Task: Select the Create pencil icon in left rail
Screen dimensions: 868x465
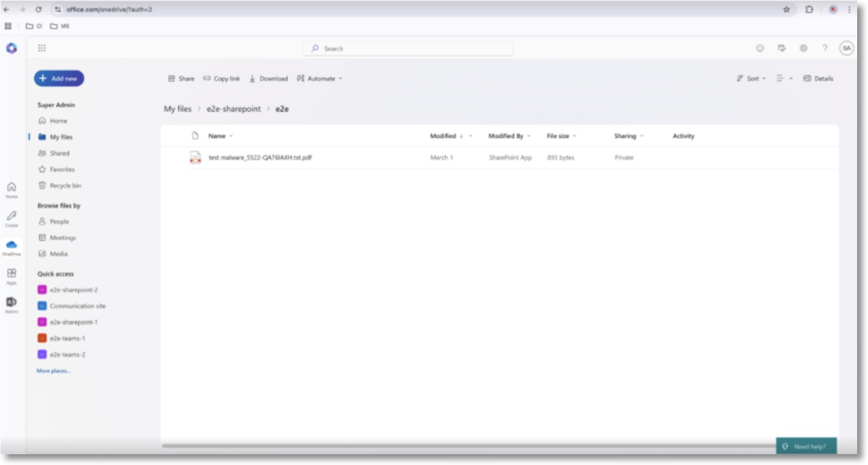Action: (x=11, y=217)
